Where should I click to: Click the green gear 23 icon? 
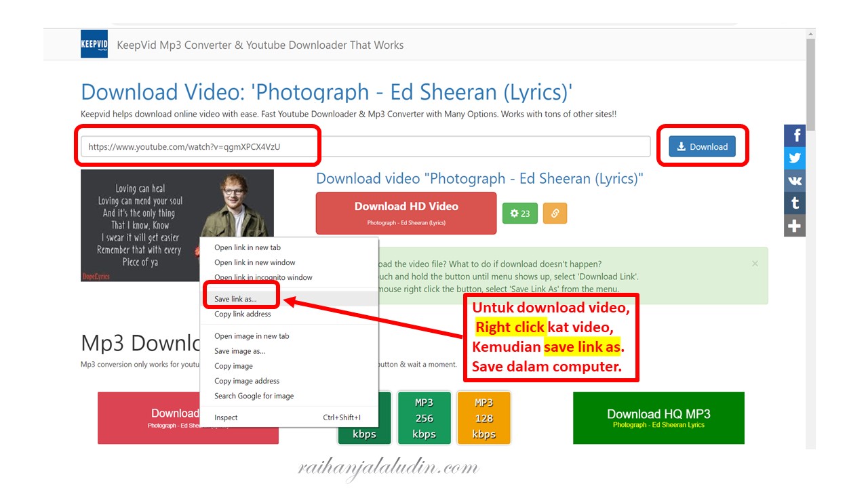point(519,213)
